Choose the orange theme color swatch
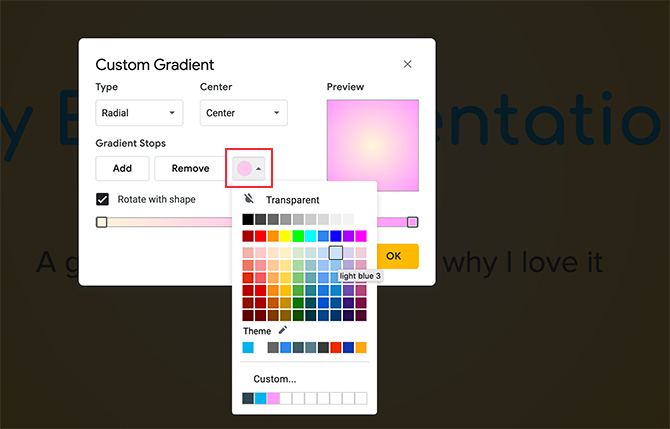The height and width of the screenshot is (429, 670). pos(361,347)
